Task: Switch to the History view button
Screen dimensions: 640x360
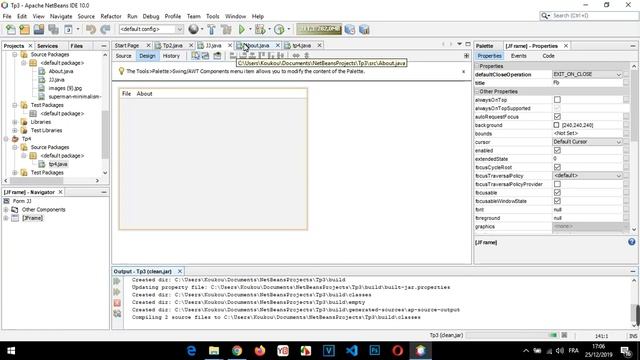Action: click(171, 56)
